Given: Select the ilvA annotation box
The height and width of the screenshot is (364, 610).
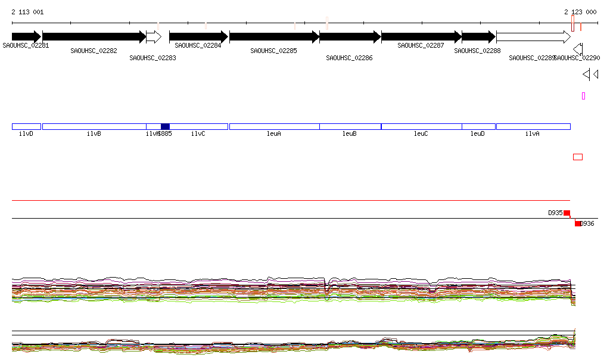Looking at the screenshot, I should tap(533, 126).
